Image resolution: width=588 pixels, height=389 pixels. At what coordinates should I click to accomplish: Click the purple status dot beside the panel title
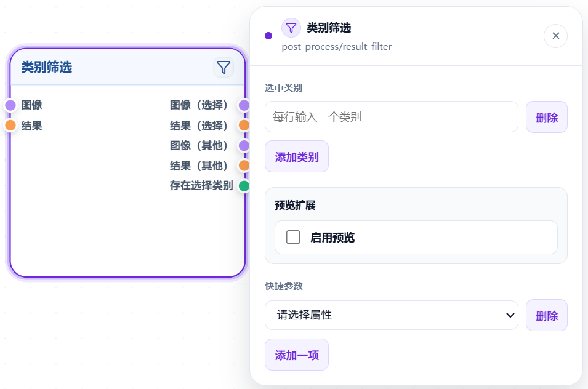click(x=268, y=36)
